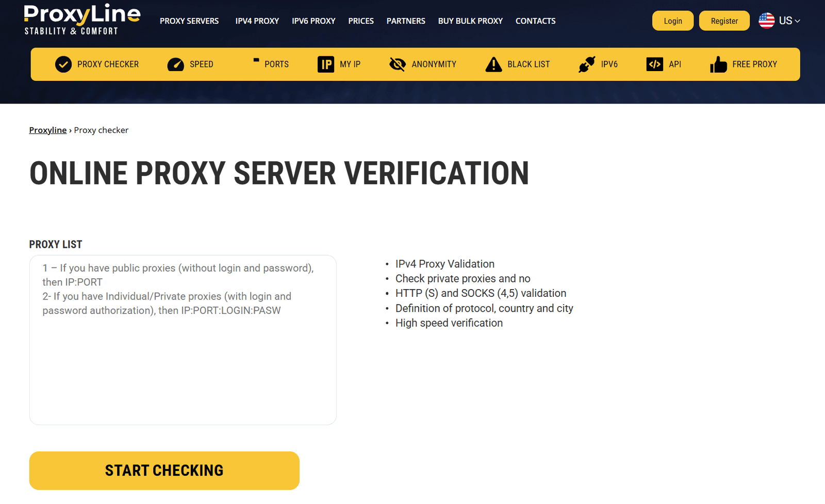The image size is (825, 504).
Task: Open Buy Bulk Proxy page
Action: (470, 21)
